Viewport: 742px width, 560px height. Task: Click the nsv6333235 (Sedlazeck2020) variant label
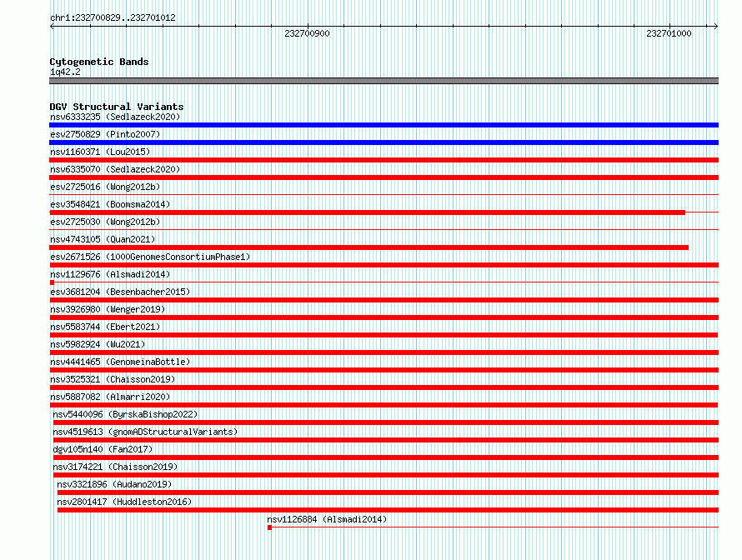click(x=115, y=117)
